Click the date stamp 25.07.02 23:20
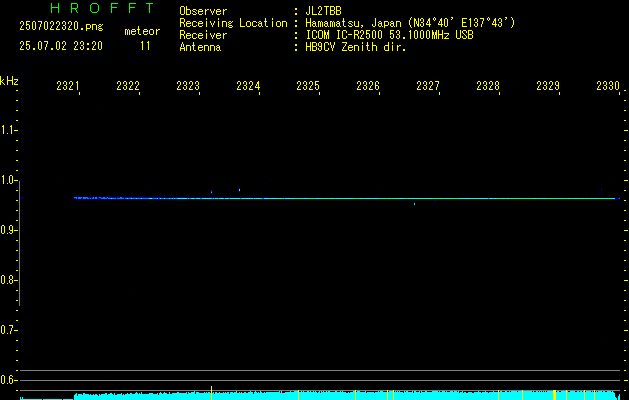The width and height of the screenshot is (629, 400). point(61,46)
